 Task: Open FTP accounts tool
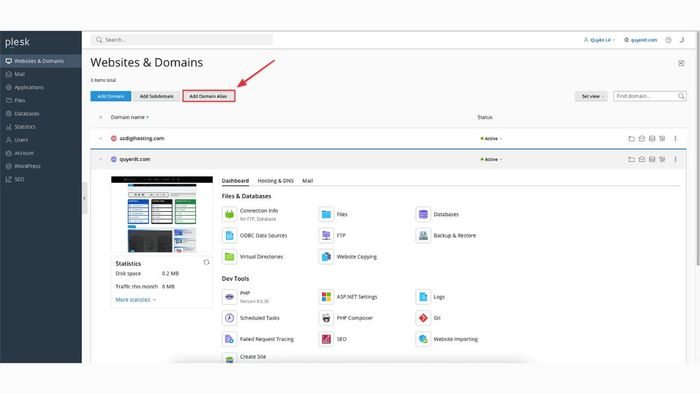click(333, 235)
